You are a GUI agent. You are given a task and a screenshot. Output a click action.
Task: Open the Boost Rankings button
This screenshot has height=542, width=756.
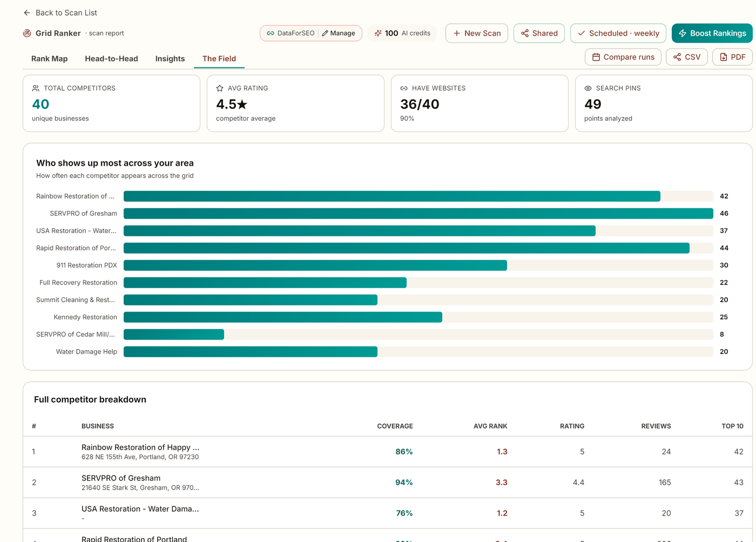(712, 33)
